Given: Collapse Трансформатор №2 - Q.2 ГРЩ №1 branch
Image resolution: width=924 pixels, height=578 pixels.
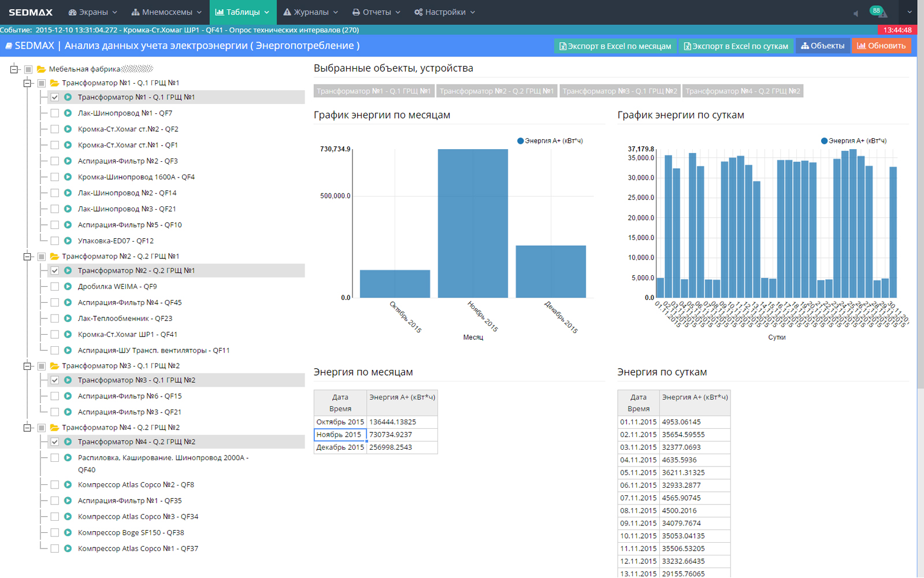Looking at the screenshot, I should pos(27,257).
